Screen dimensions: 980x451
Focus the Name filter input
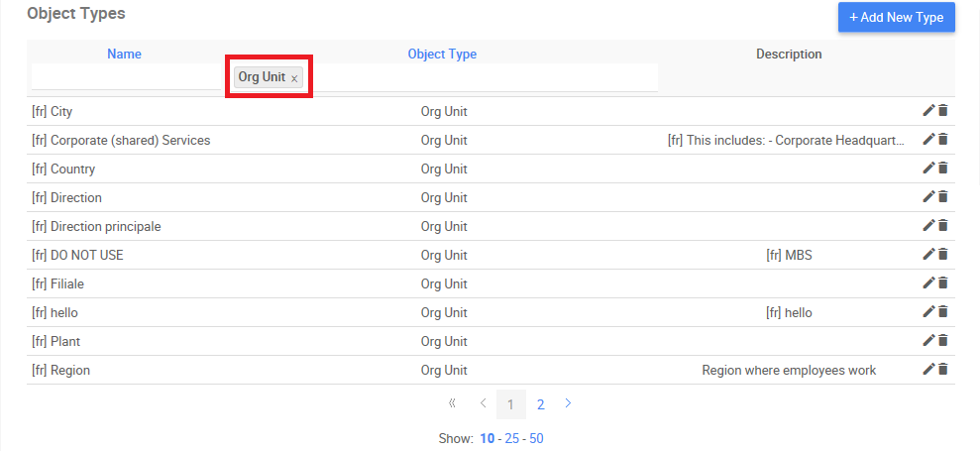pyautogui.click(x=127, y=77)
